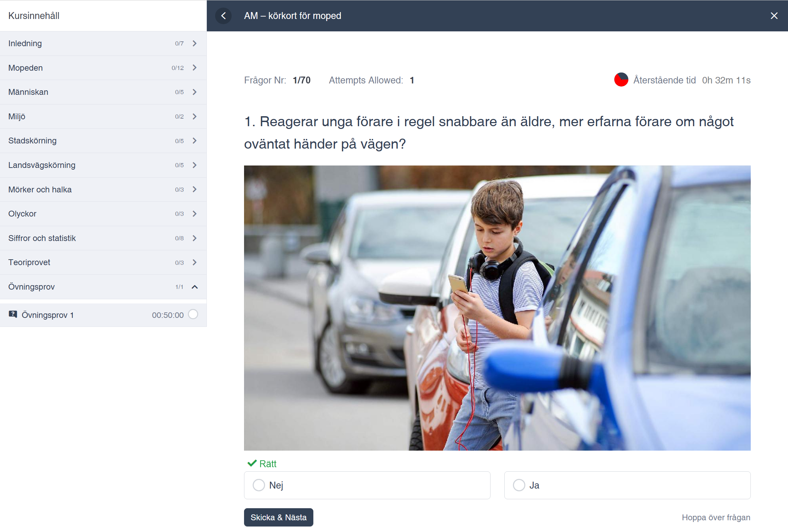This screenshot has width=788, height=532.
Task: Expand the Mörker och halka chevron
Action: [195, 189]
